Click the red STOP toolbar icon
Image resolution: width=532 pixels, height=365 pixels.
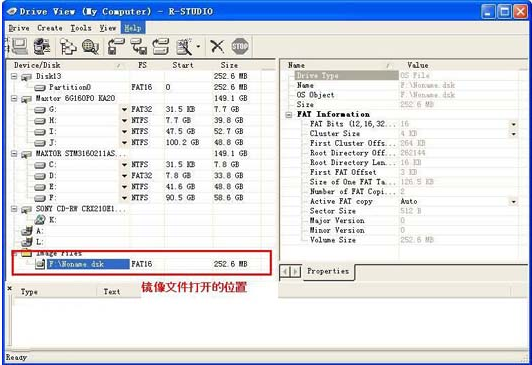click(240, 46)
